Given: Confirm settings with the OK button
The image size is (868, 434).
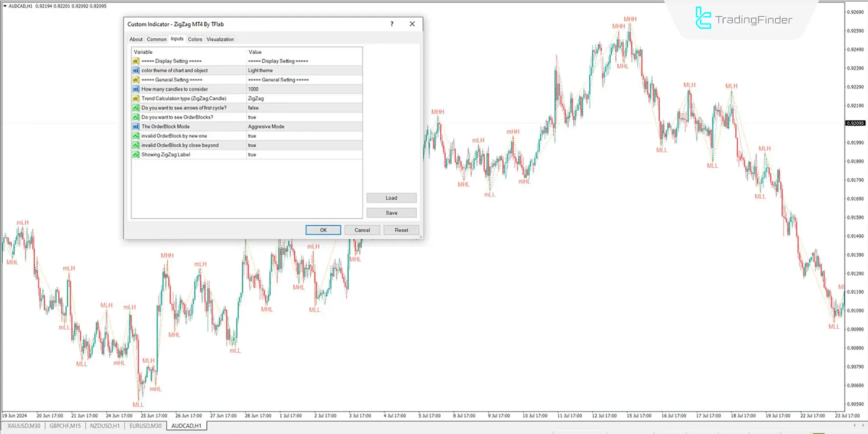Looking at the screenshot, I should point(323,230).
